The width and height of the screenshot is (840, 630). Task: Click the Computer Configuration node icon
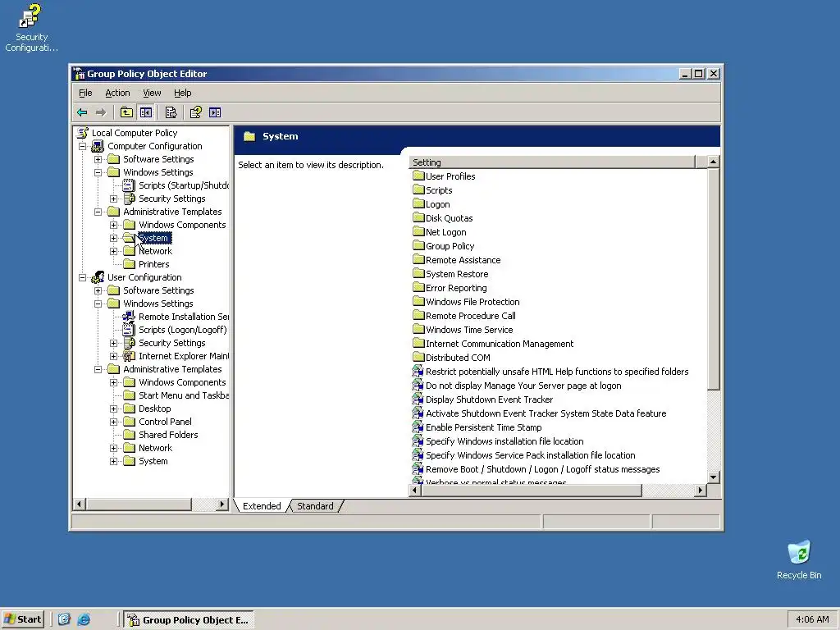pyautogui.click(x=98, y=146)
